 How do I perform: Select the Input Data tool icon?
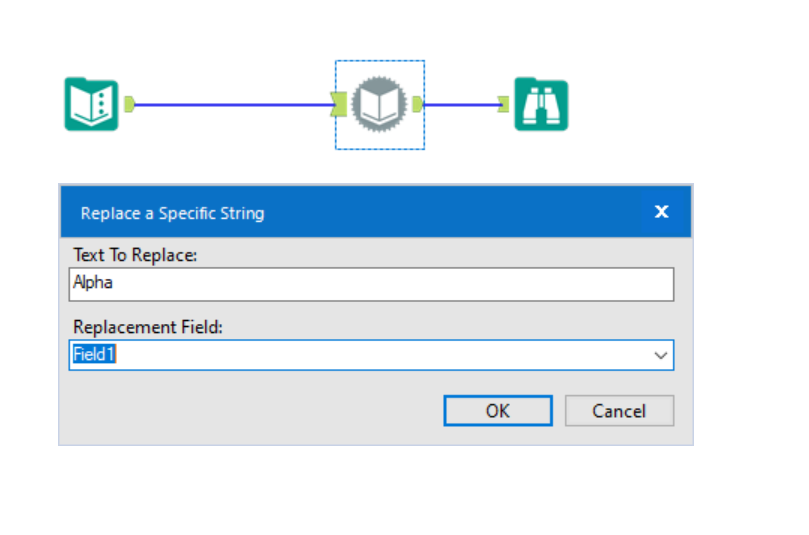[91, 104]
